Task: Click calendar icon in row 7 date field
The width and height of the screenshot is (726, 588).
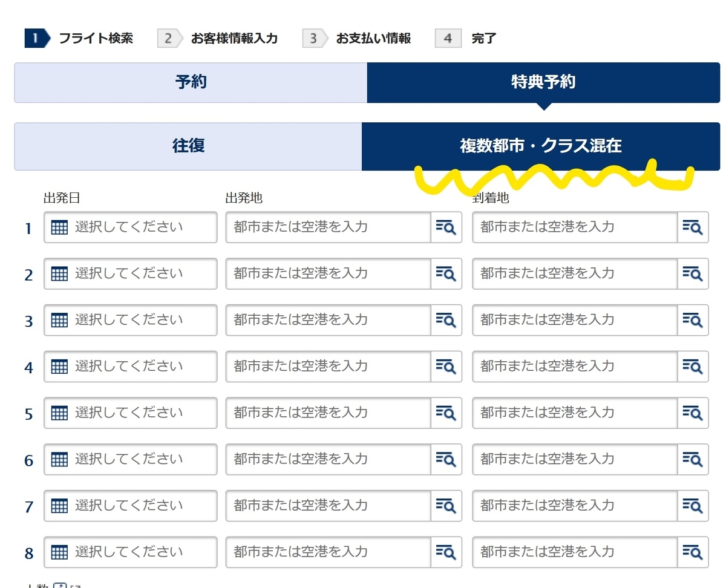Action: coord(59,506)
